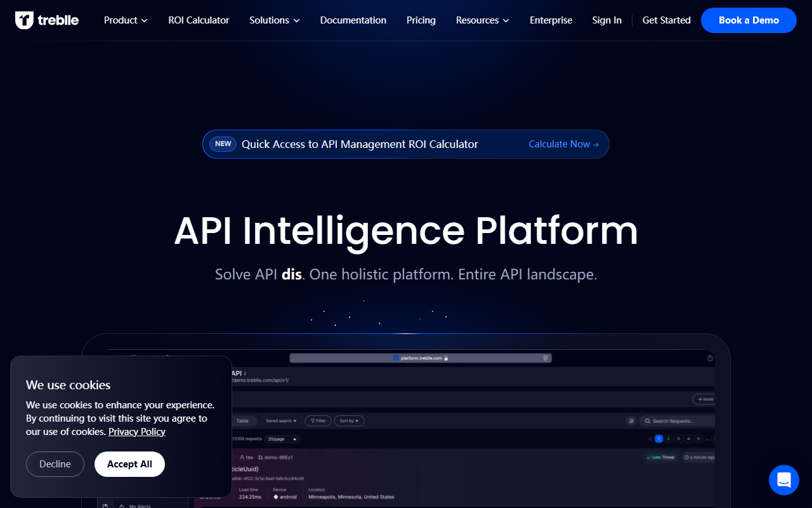This screenshot has height=508, width=812.
Task: Open the Pricing page
Action: point(421,20)
